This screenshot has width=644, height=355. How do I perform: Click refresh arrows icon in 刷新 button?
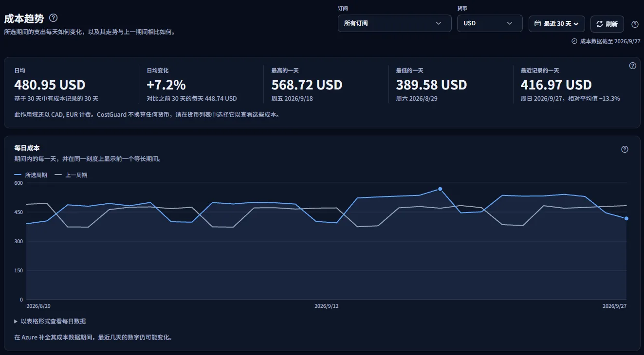click(x=599, y=24)
